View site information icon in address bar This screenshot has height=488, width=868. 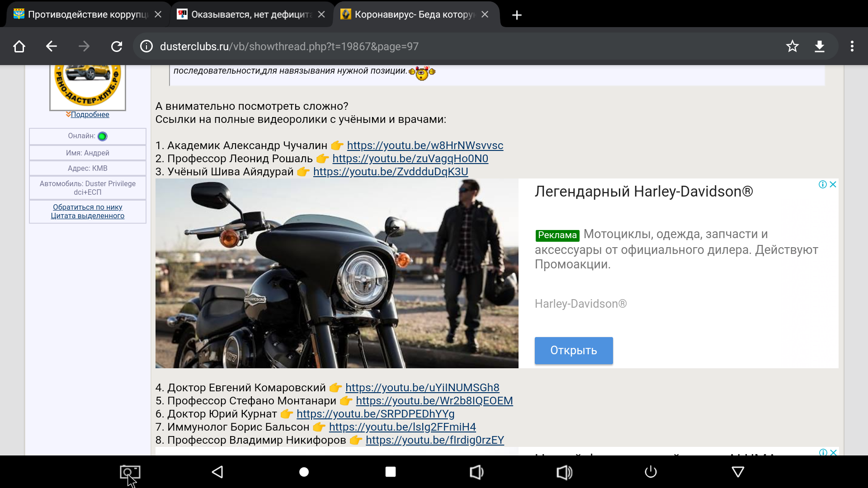point(146,46)
